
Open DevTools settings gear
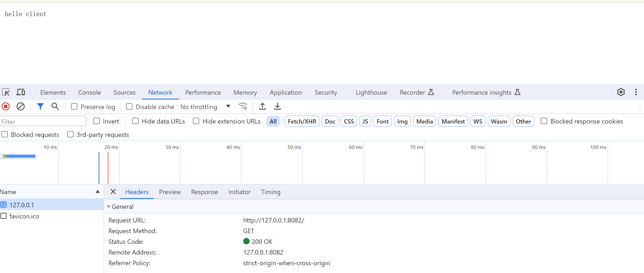(x=621, y=92)
